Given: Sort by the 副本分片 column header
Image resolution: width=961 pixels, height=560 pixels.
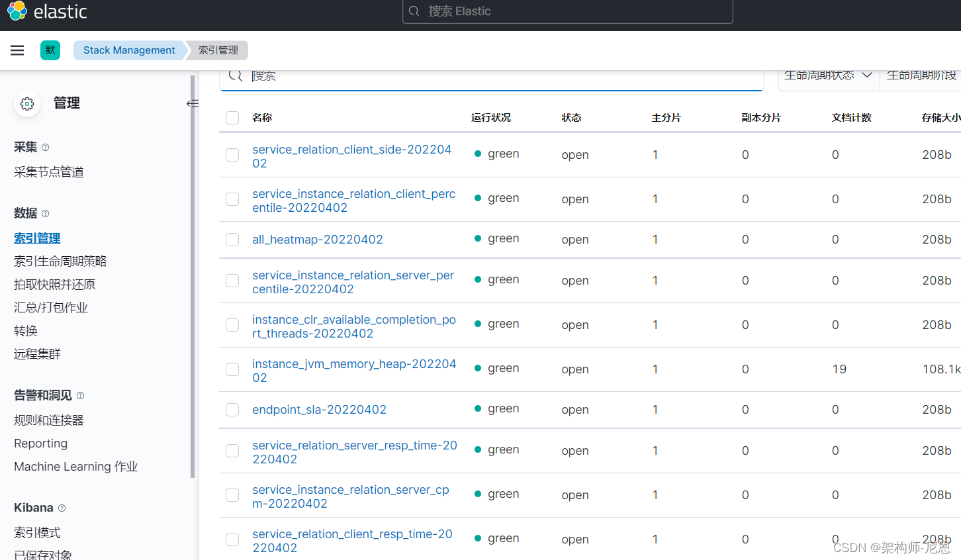Looking at the screenshot, I should (x=761, y=118).
